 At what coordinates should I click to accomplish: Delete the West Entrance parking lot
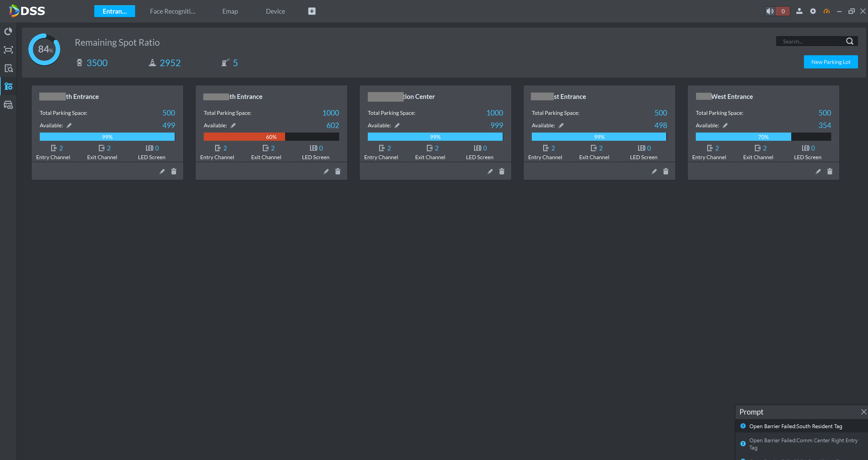(x=830, y=171)
